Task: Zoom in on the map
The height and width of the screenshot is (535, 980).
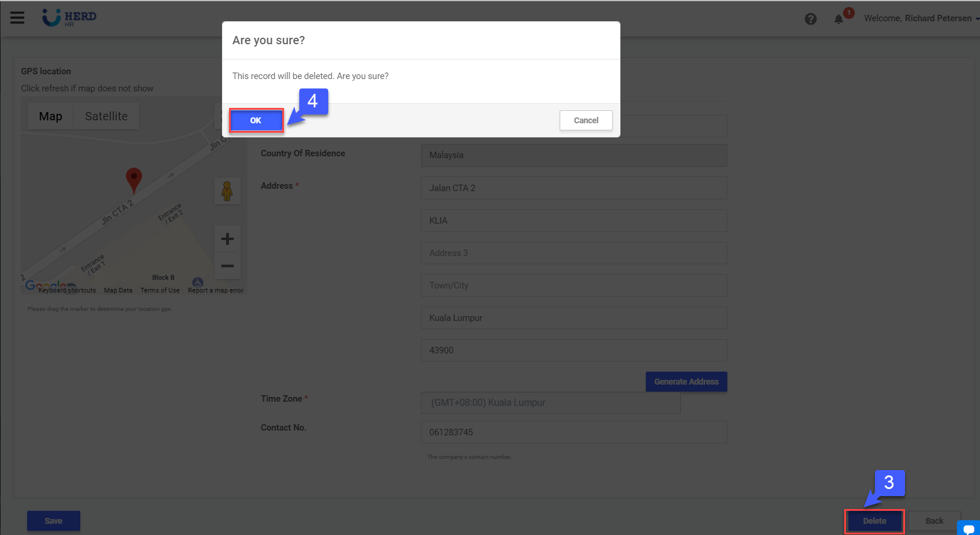Action: (x=227, y=239)
